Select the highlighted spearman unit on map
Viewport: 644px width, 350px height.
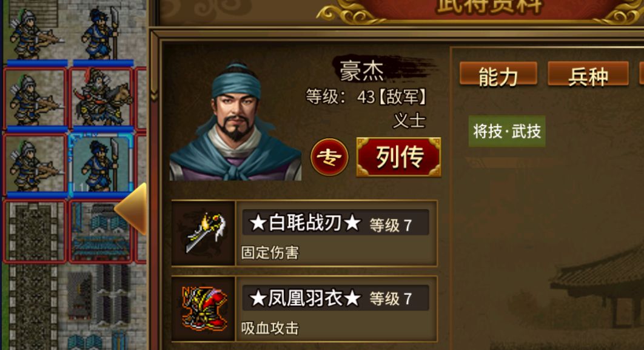[101, 165]
